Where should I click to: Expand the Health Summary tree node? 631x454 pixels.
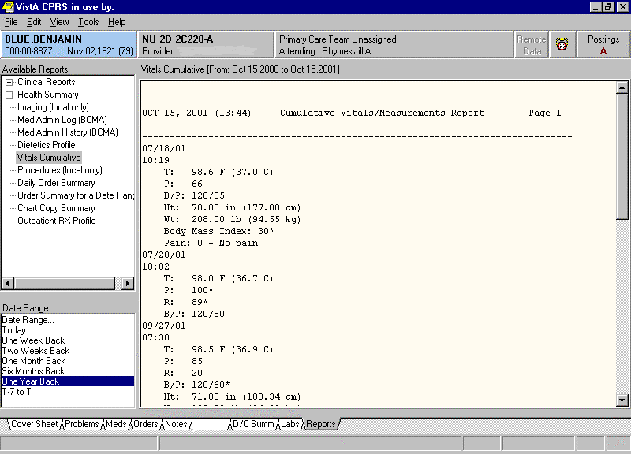click(9, 95)
